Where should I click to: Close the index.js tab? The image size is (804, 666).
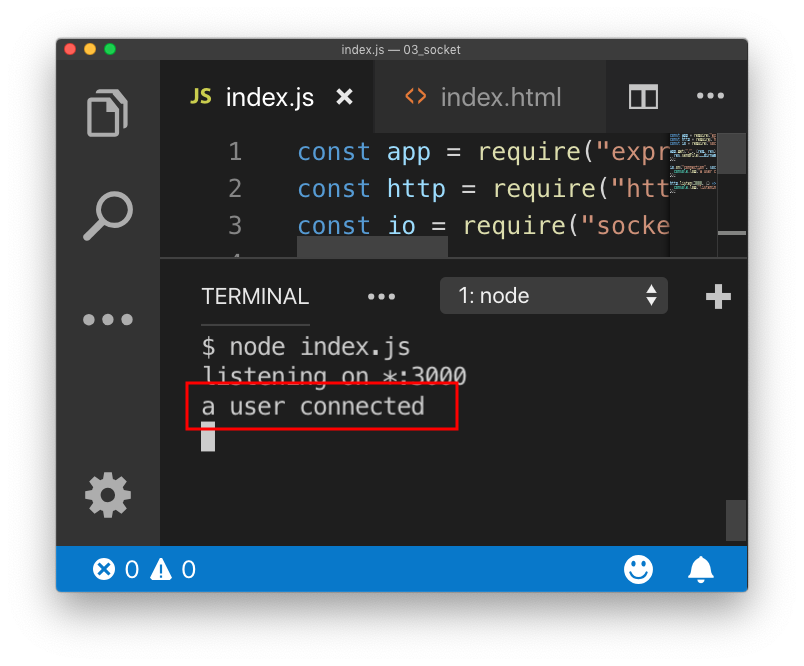(344, 97)
